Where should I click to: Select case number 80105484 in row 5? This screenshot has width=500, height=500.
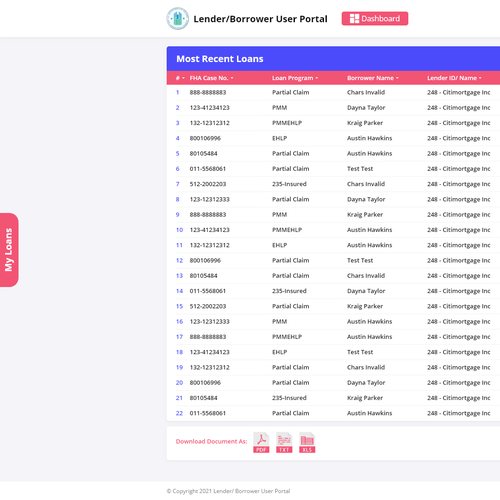(204, 154)
